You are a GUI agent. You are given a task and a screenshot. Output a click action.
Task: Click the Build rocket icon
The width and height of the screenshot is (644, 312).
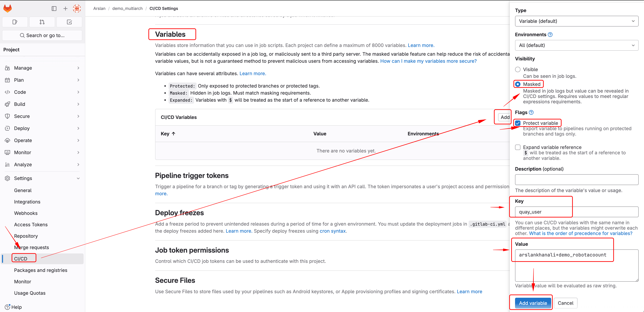tap(8, 104)
